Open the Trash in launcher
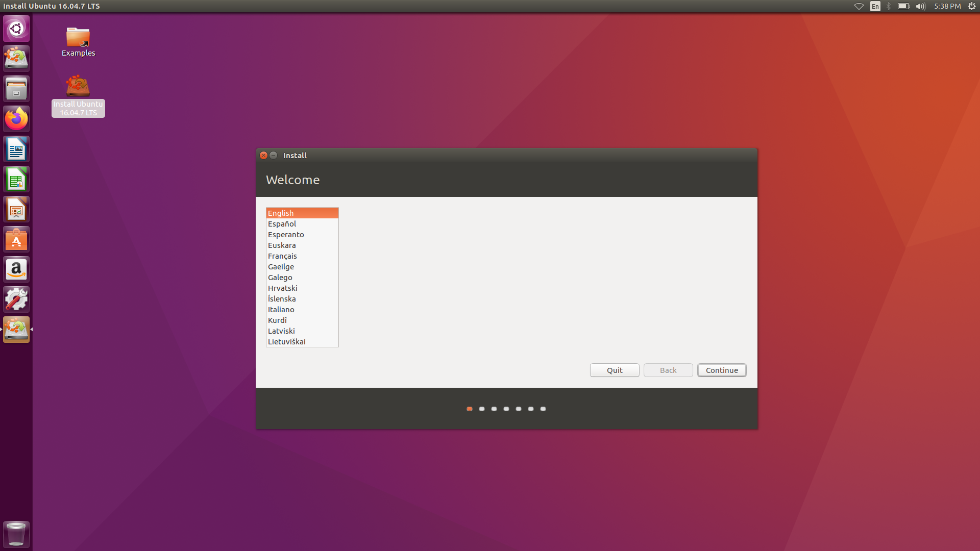 click(x=16, y=534)
